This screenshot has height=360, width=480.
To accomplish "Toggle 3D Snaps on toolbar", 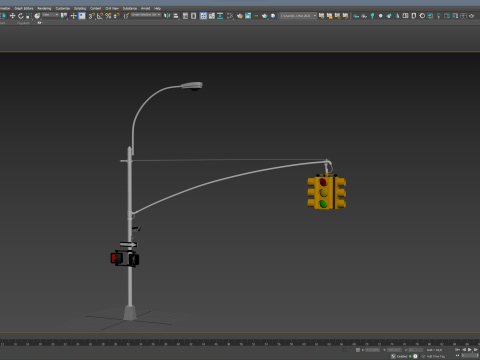I will pyautogui.click(x=91, y=16).
